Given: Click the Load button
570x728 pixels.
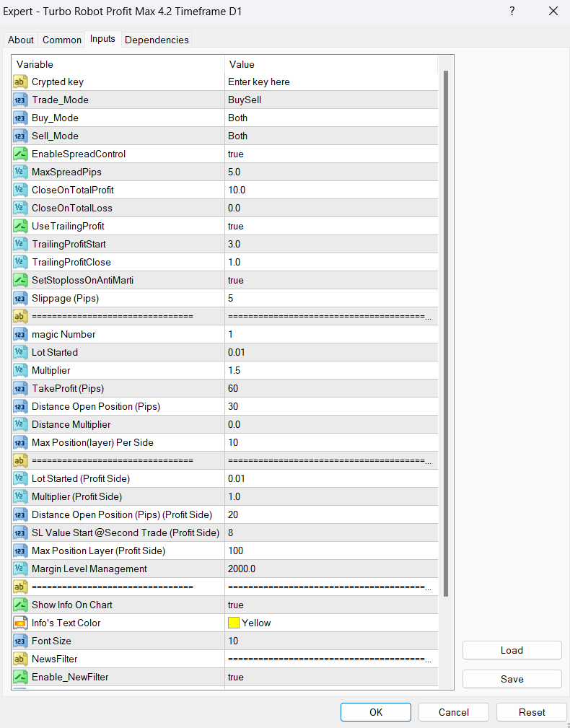Looking at the screenshot, I should (x=512, y=650).
